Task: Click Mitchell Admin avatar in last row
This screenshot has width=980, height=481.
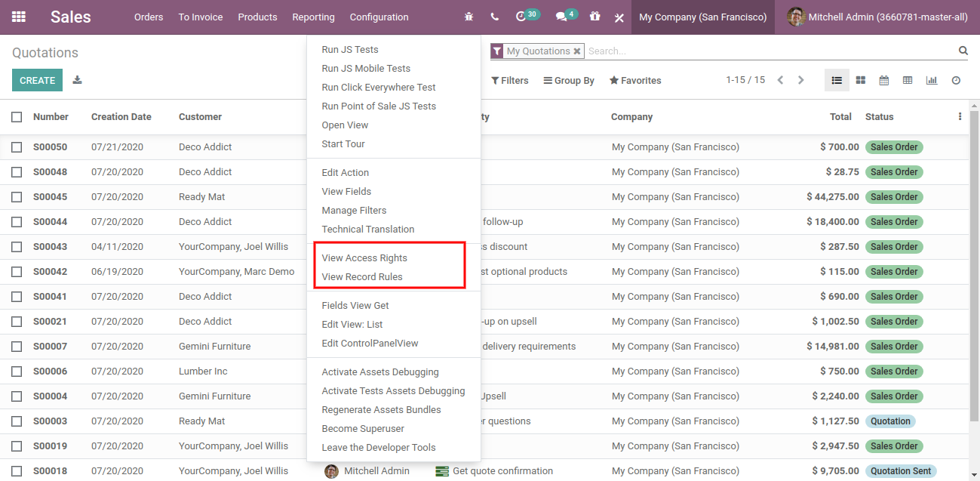Action: [x=331, y=471]
